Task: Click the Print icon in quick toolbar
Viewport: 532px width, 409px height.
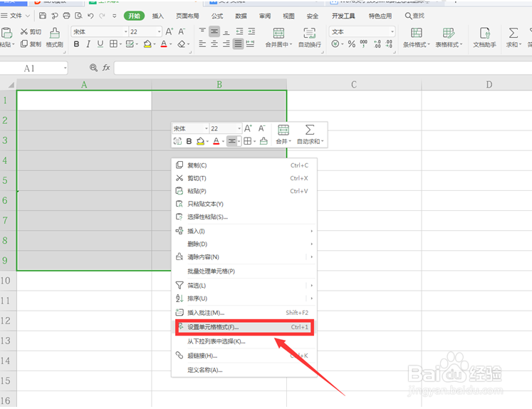Action: pyautogui.click(x=66, y=16)
